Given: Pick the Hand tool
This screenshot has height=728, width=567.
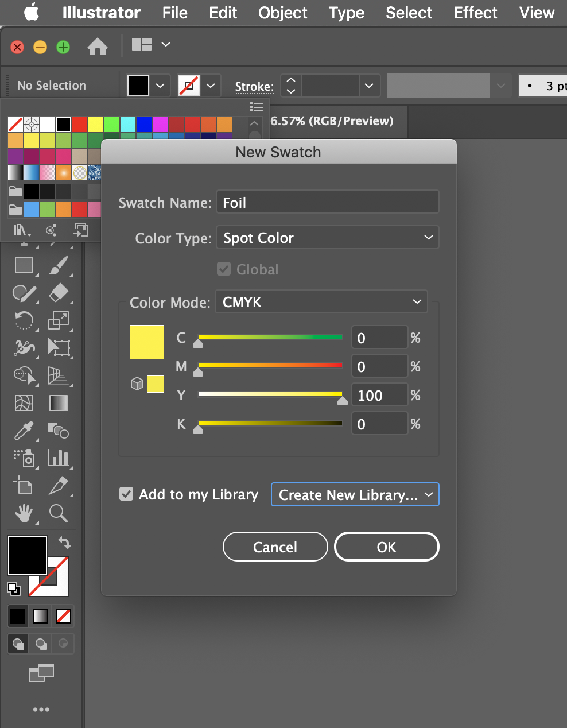Looking at the screenshot, I should point(24,513).
